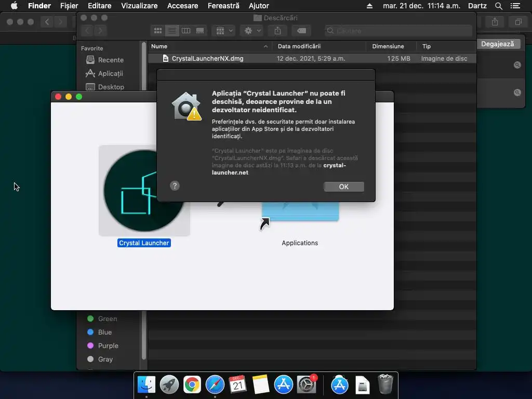Click the edit tags icon in toolbar

pyautogui.click(x=301, y=31)
